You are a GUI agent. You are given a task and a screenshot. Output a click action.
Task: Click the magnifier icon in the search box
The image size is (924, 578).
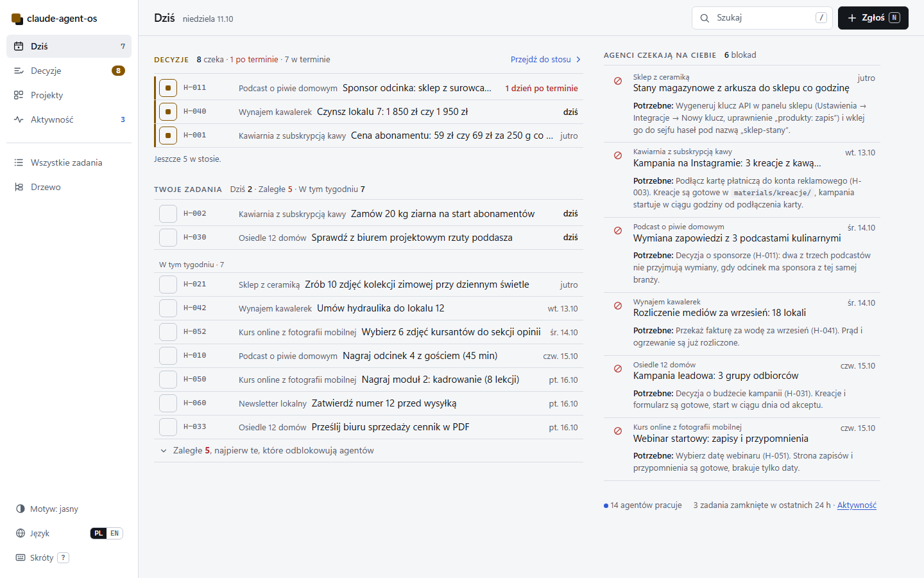tap(705, 18)
